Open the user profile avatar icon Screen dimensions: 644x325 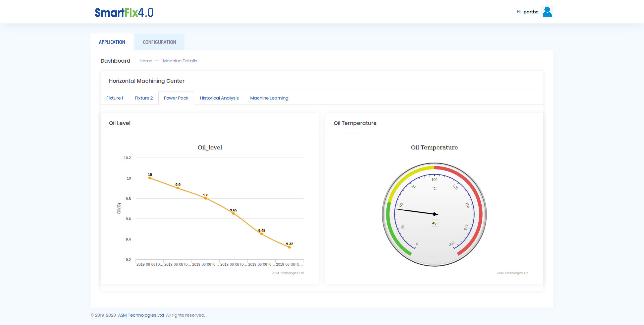tap(547, 12)
